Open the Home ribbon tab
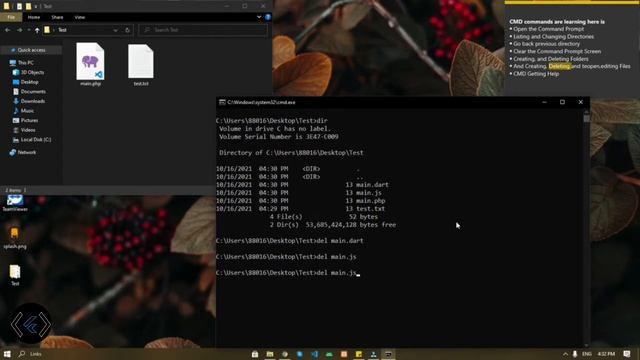This screenshot has width=640, height=360. (34, 17)
